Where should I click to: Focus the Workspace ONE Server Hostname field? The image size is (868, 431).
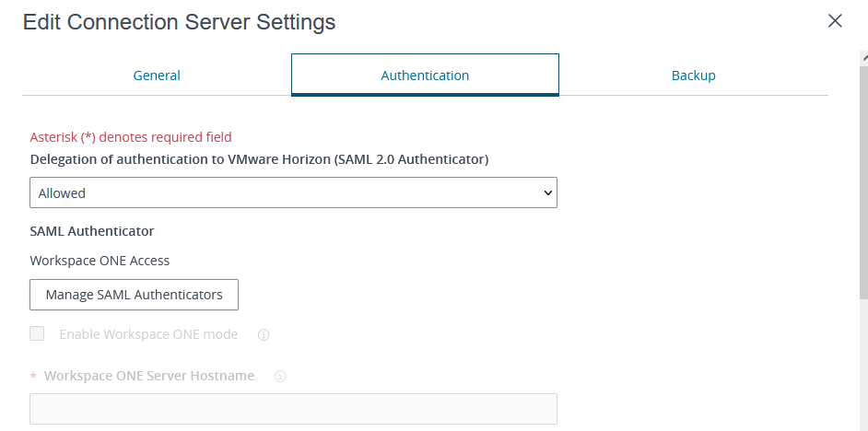[x=293, y=409]
